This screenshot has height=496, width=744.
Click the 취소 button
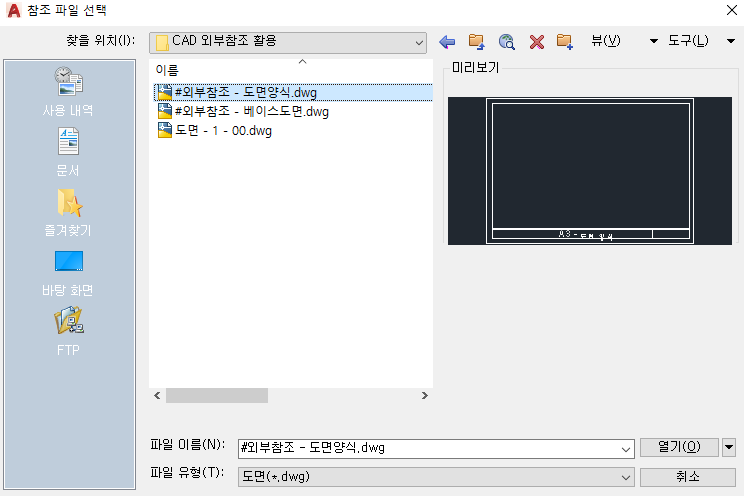[x=688, y=477]
